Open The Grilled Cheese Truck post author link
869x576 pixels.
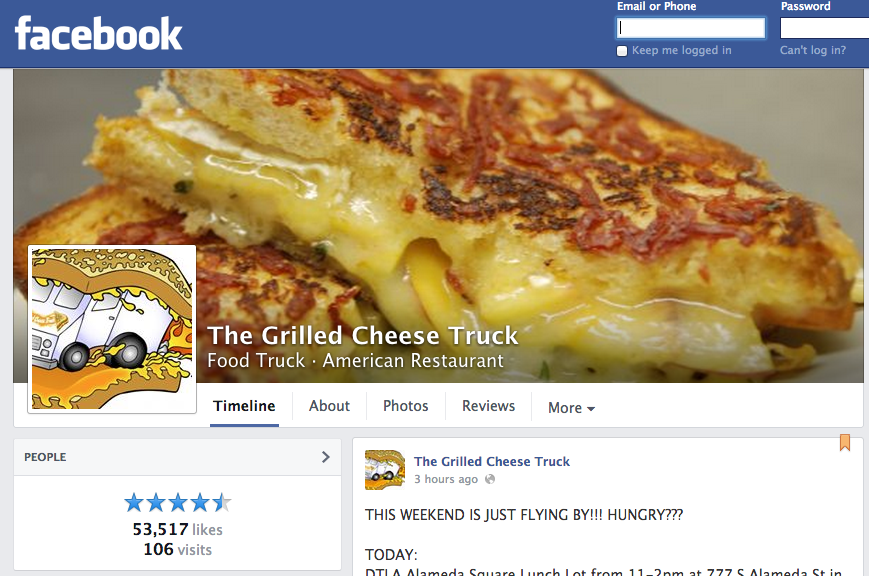click(x=492, y=461)
